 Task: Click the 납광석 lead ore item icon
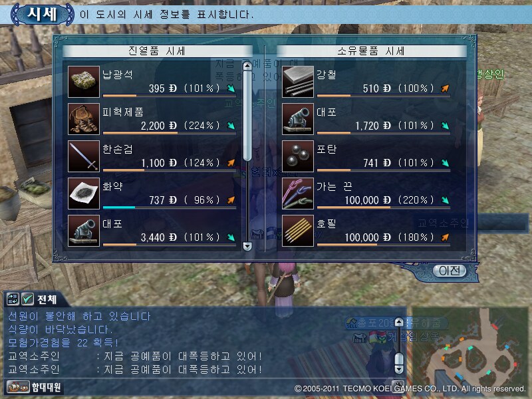click(x=84, y=82)
